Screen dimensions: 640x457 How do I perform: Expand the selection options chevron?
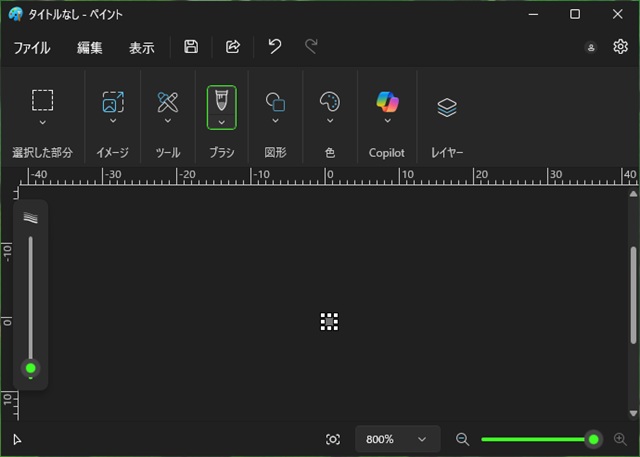click(42, 122)
